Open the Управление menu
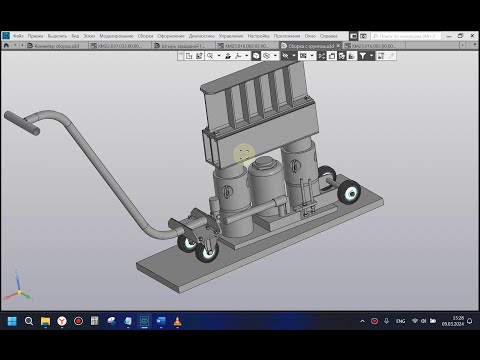Viewport: 480px width, 360px height. pyautogui.click(x=231, y=36)
